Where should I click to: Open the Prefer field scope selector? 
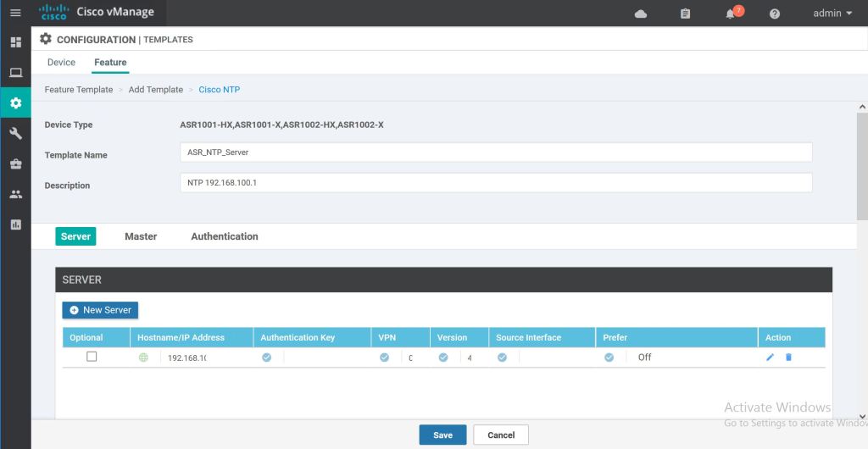[x=609, y=358]
